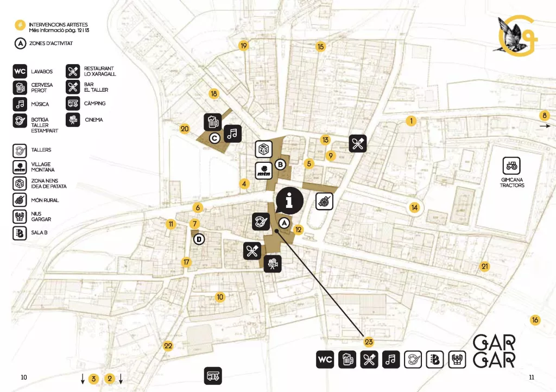Click the WC icon in the bottom icon row
The width and height of the screenshot is (556, 392).
click(325, 359)
